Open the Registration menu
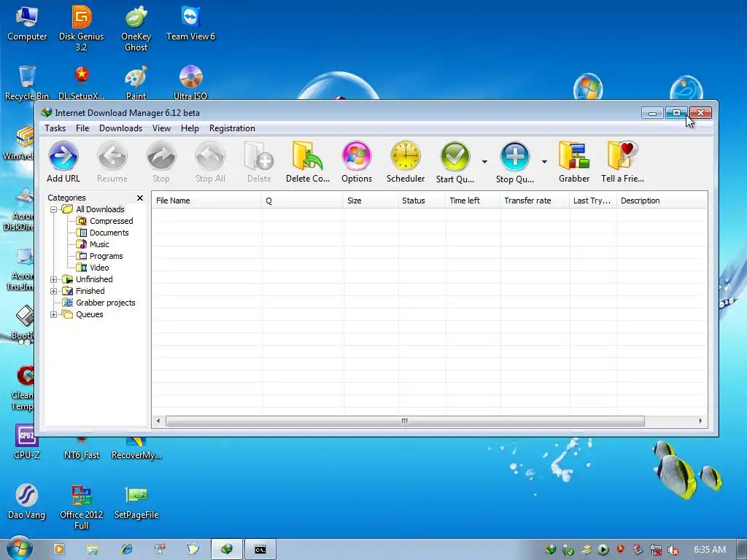This screenshot has width=747, height=560. click(232, 128)
